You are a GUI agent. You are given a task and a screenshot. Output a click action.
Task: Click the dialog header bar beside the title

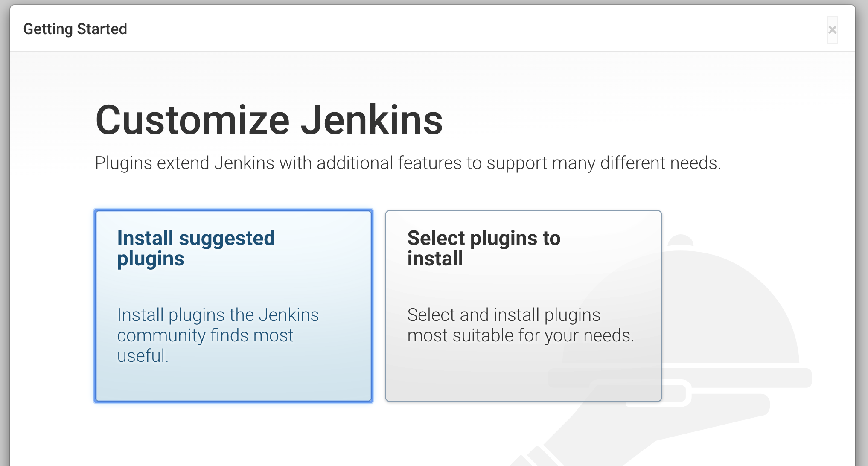pos(427,29)
